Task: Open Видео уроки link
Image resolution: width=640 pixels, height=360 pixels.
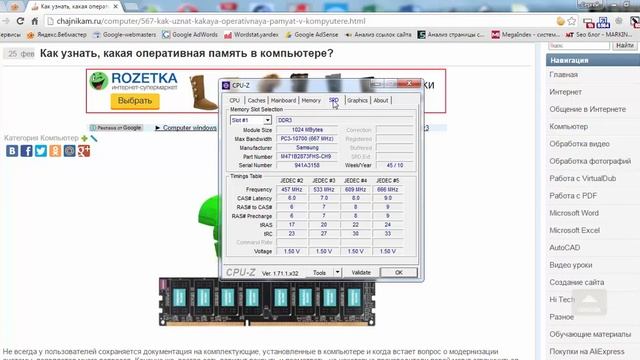Action: coord(571,265)
